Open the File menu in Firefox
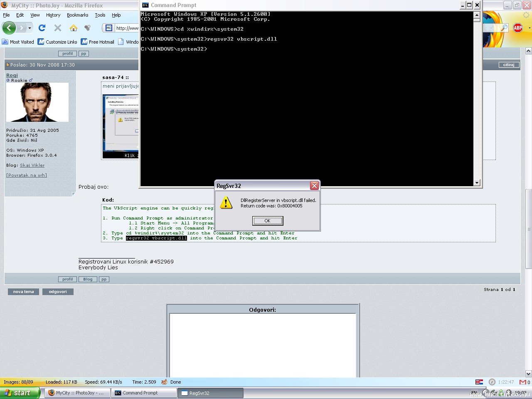Screen dimensions: 532x399 point(6,15)
